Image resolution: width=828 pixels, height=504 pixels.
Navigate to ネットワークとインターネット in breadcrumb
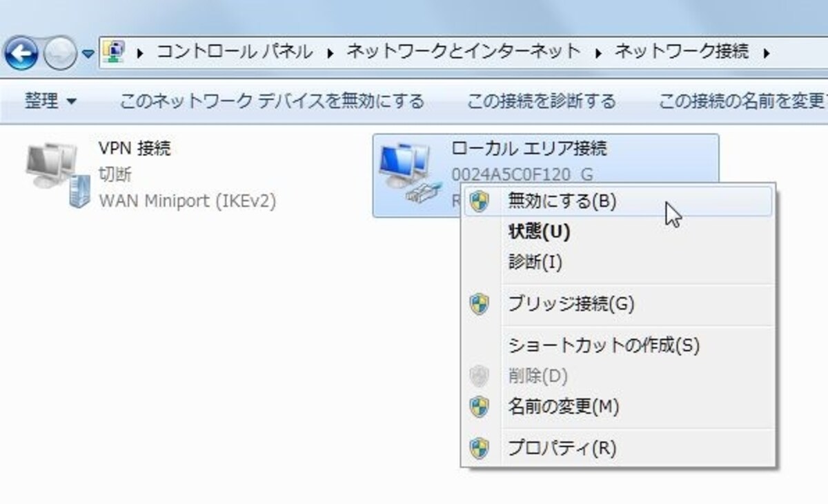pos(464,52)
